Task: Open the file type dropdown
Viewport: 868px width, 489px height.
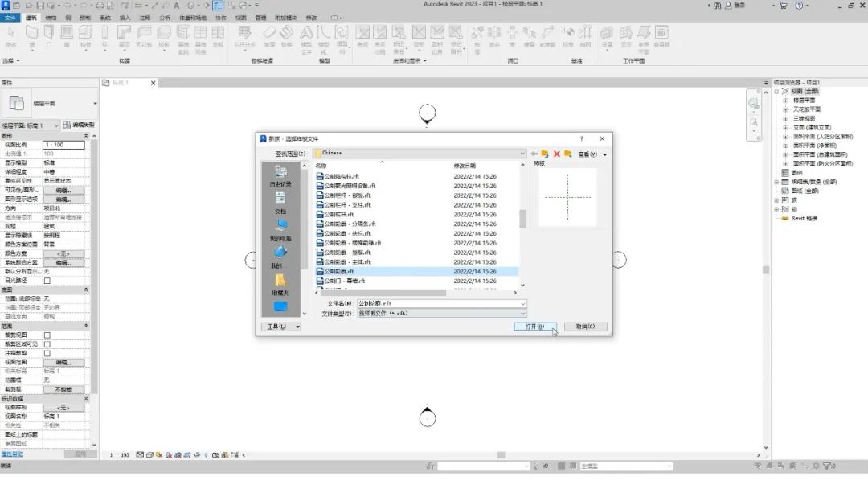Action: [x=522, y=314]
